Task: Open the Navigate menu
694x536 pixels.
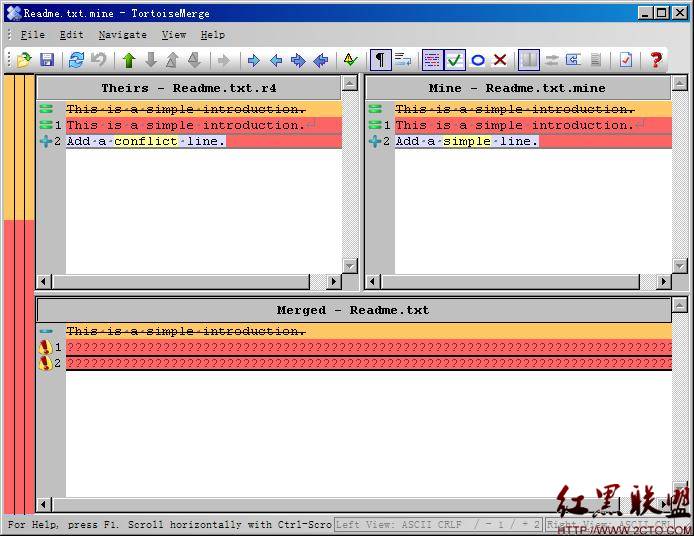Action: click(x=123, y=35)
